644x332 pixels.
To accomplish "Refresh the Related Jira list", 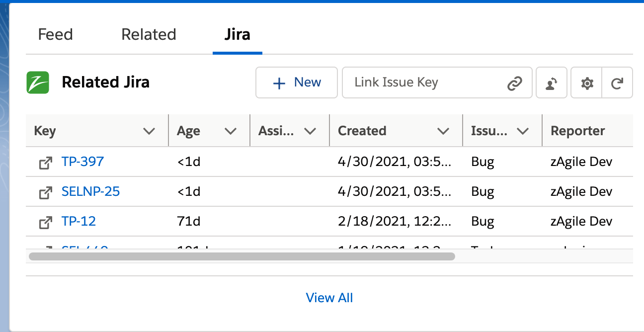I will pos(617,83).
